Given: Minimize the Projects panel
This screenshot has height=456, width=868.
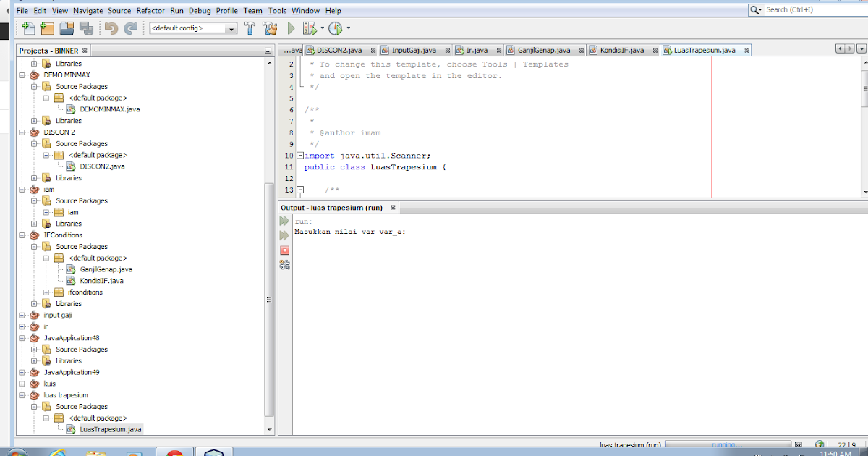Looking at the screenshot, I should [268, 51].
